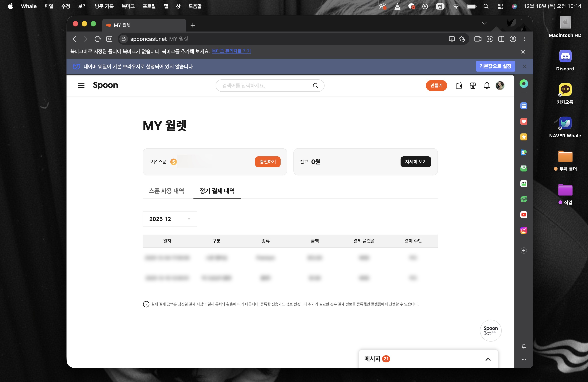Expand the 메시지 panel with the chevron
The height and width of the screenshot is (382, 588).
(x=488, y=359)
